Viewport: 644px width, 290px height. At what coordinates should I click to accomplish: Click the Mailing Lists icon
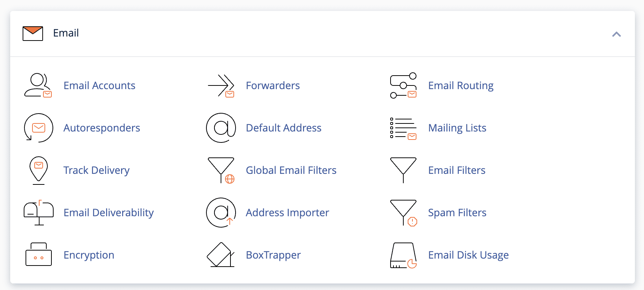(403, 128)
